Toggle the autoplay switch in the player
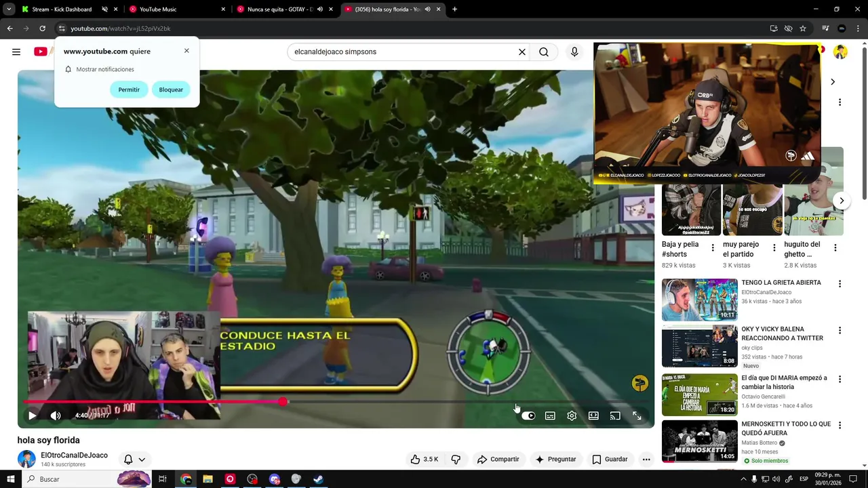 point(528,415)
